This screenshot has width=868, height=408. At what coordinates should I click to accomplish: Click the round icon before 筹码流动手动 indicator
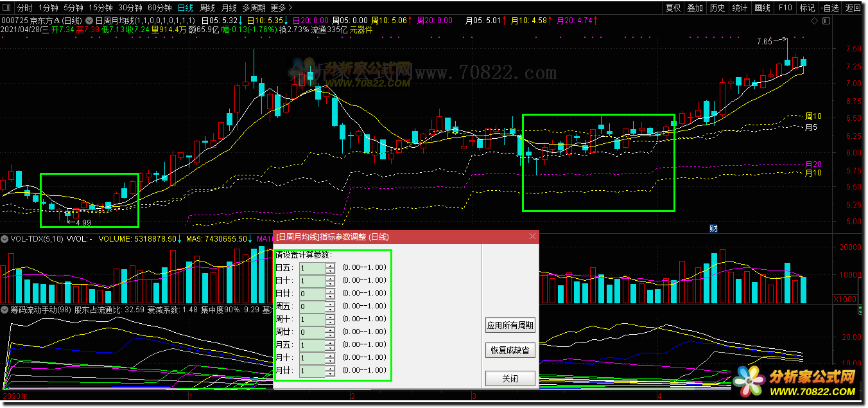click(x=5, y=310)
